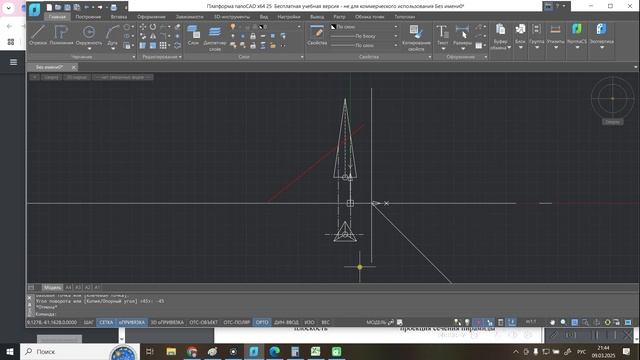Open Диспетчер слоев layer manager
This screenshot has height=360, width=640.
215,38
